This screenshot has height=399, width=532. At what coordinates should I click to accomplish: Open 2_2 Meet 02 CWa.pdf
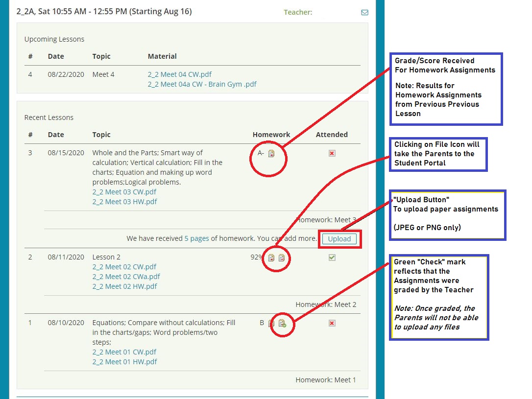point(126,277)
